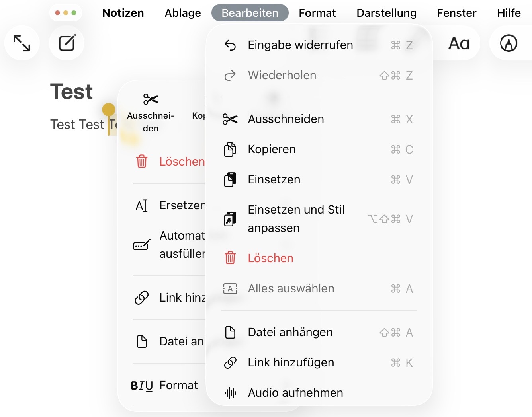Open the Aa text format button

click(x=459, y=43)
